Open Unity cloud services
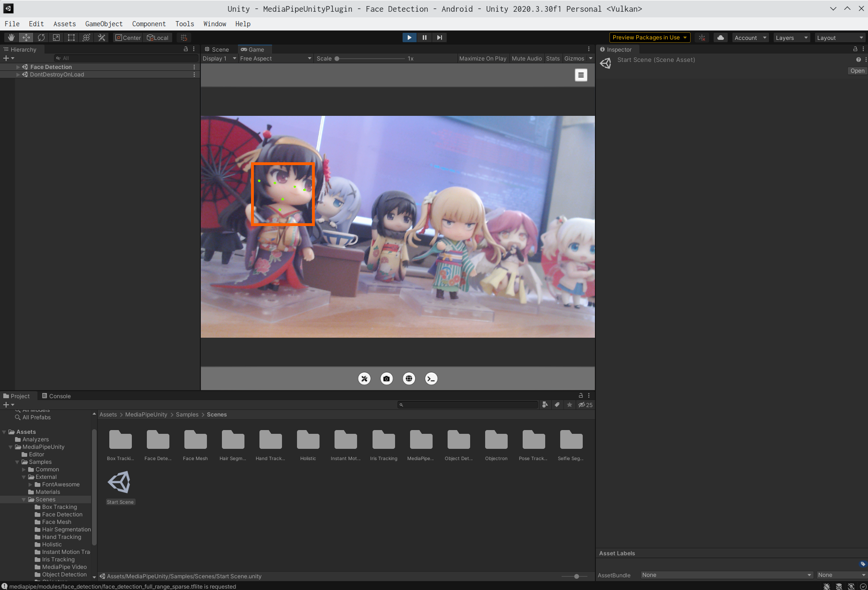868x590 pixels. pos(721,38)
